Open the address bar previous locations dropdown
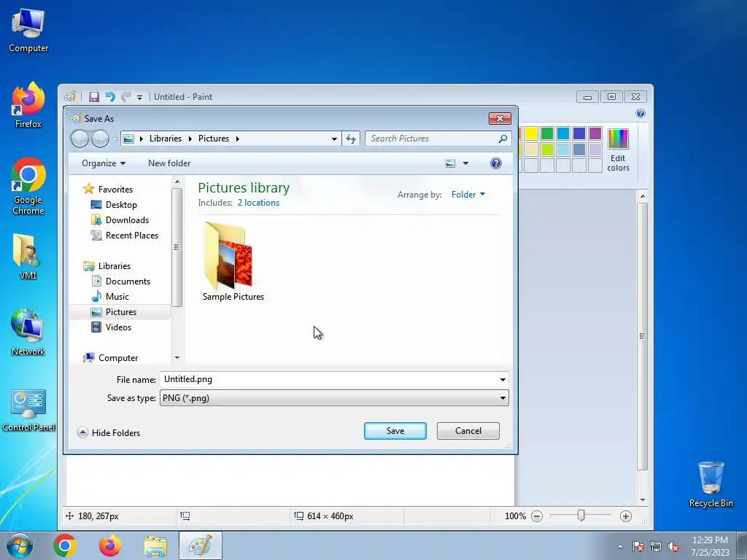 coord(334,139)
